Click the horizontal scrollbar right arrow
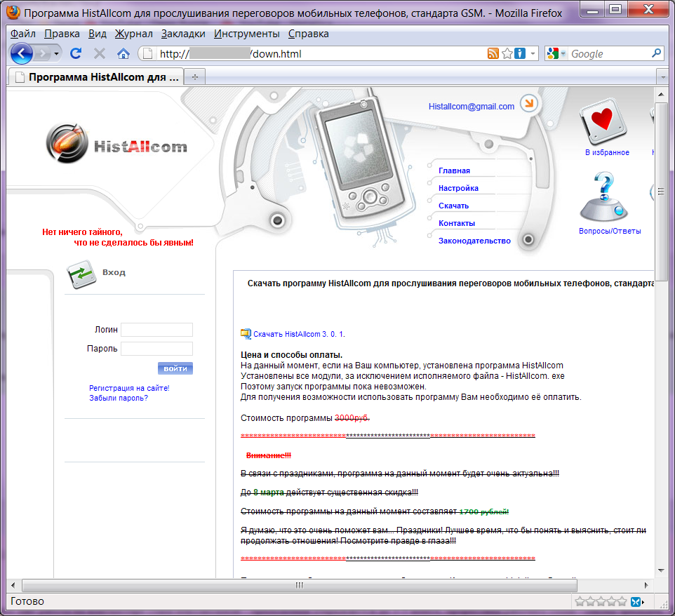Viewport: 675px width, 616px height. (x=646, y=585)
